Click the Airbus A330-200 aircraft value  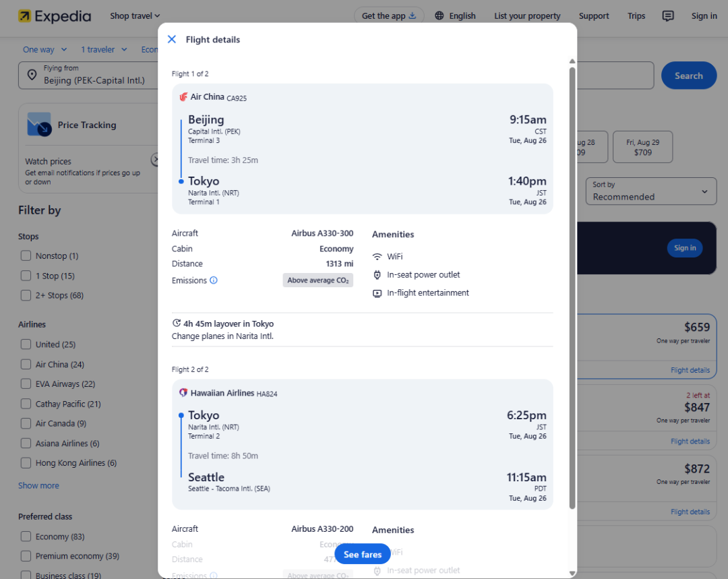[322, 529]
